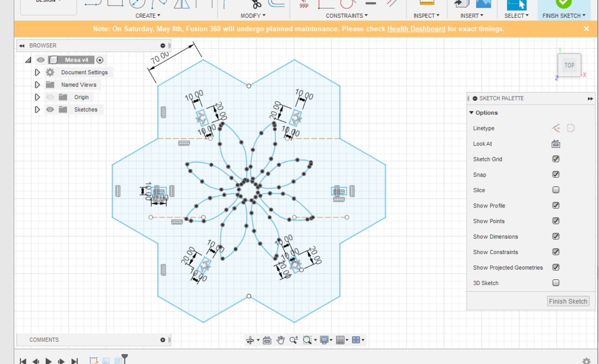The height and width of the screenshot is (364, 599).
Task: Click the Measure ruler icon in Inspect
Action: (x=427, y=3)
